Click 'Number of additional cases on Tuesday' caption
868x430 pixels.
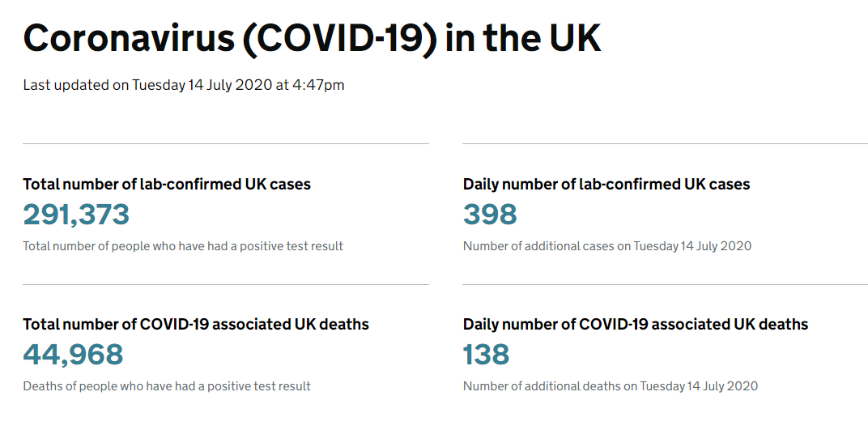pos(607,246)
